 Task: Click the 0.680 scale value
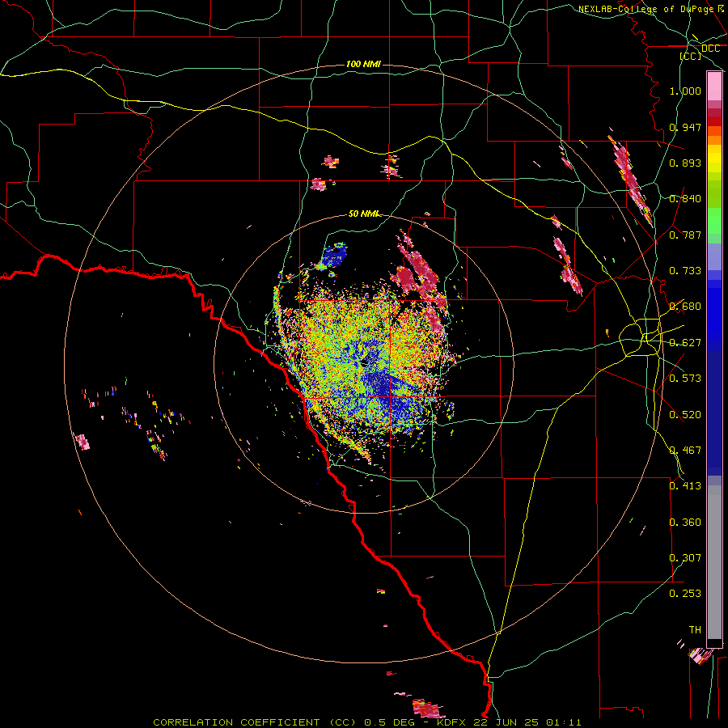pyautogui.click(x=685, y=307)
